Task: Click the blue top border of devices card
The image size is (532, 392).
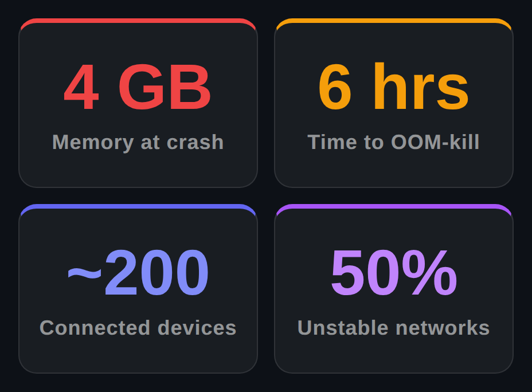Action: click(138, 206)
